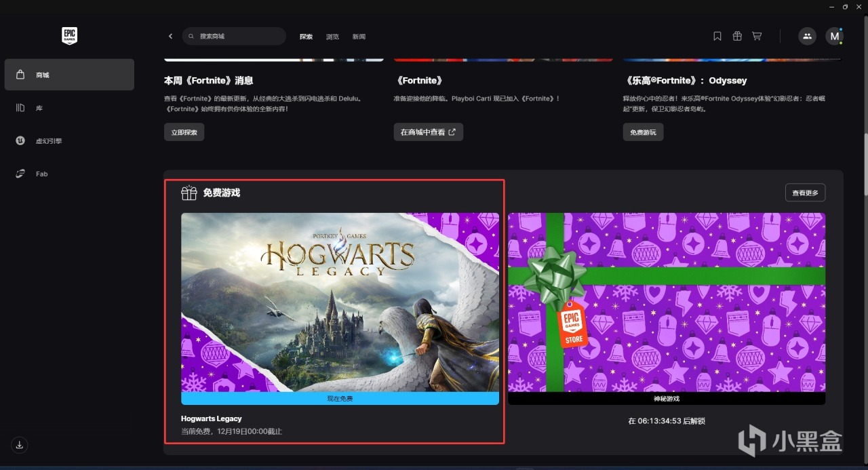Maximize the Epic Games launcher window

[x=845, y=7]
